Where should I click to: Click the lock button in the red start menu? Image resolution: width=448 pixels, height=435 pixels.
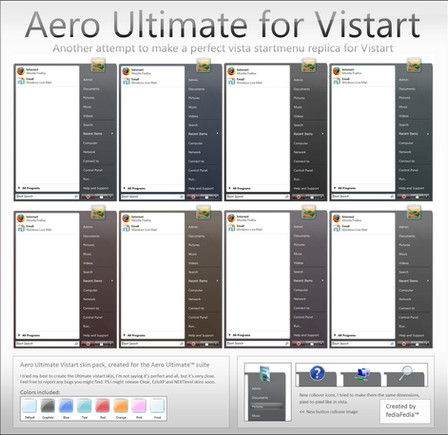coord(101,344)
